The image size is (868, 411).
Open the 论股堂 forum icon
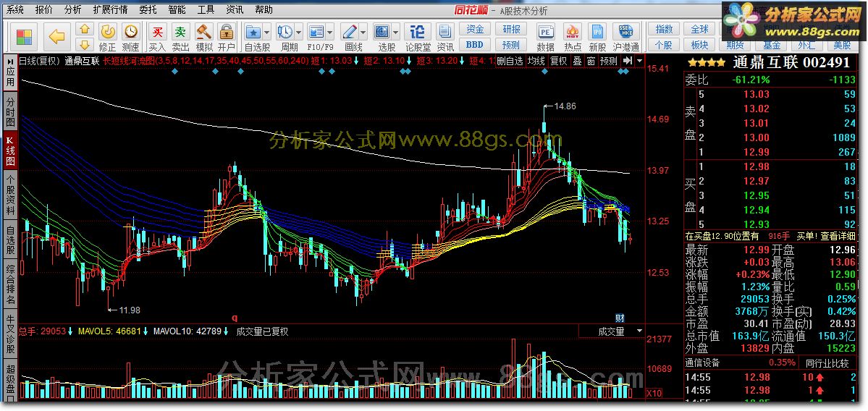coord(418,37)
